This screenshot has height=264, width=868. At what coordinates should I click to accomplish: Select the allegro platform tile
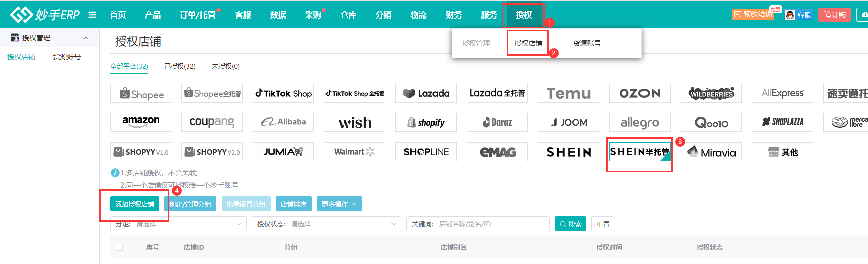(640, 122)
